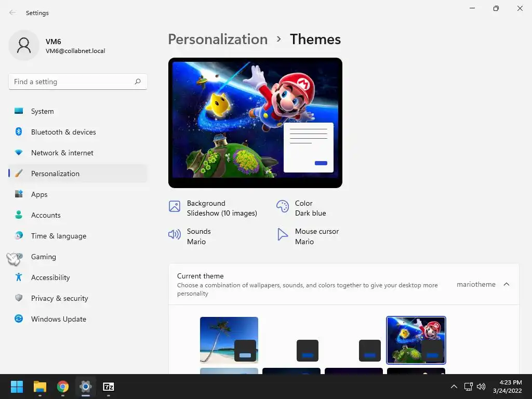
Task: Open Background Slideshow settings
Action: click(x=213, y=208)
